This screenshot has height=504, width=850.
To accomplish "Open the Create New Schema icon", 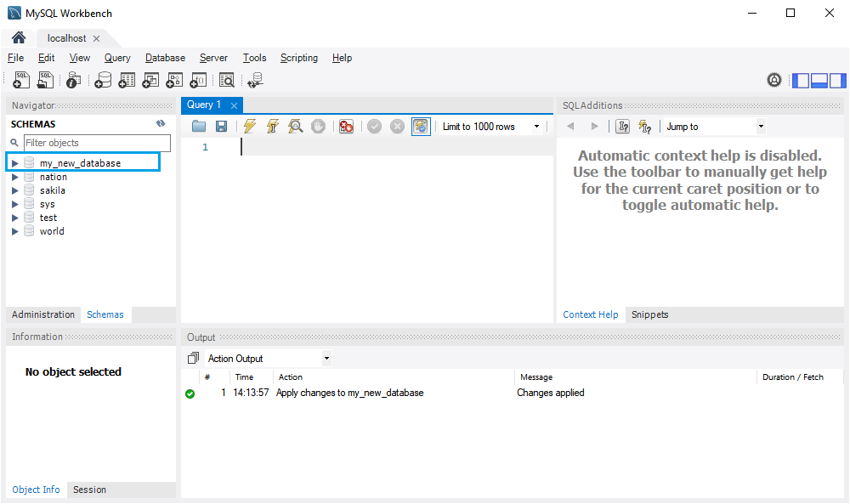I will tap(103, 80).
